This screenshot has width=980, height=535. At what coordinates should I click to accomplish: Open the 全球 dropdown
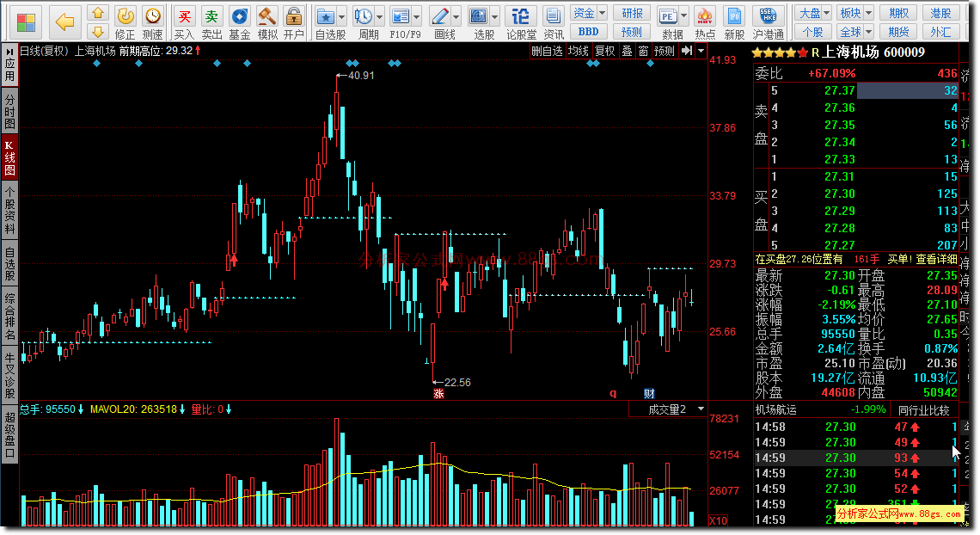coord(855,31)
